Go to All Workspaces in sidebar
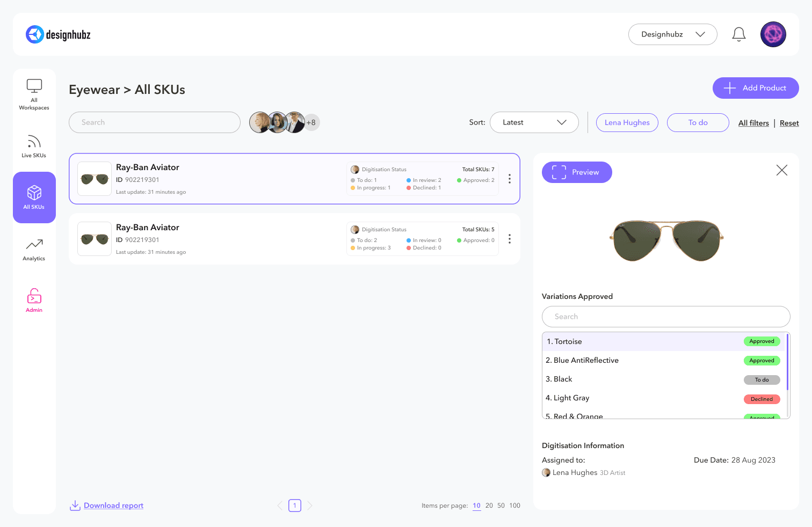The image size is (812, 527). tap(34, 94)
